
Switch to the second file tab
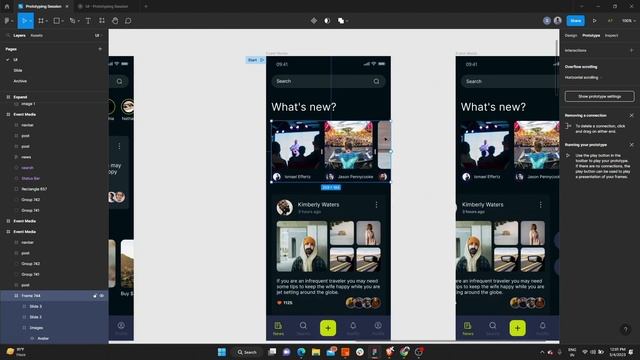click(x=106, y=6)
